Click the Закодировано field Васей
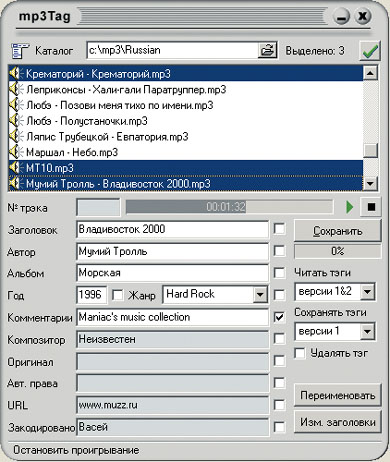Viewport: 390px width, 462px height. coord(172,427)
